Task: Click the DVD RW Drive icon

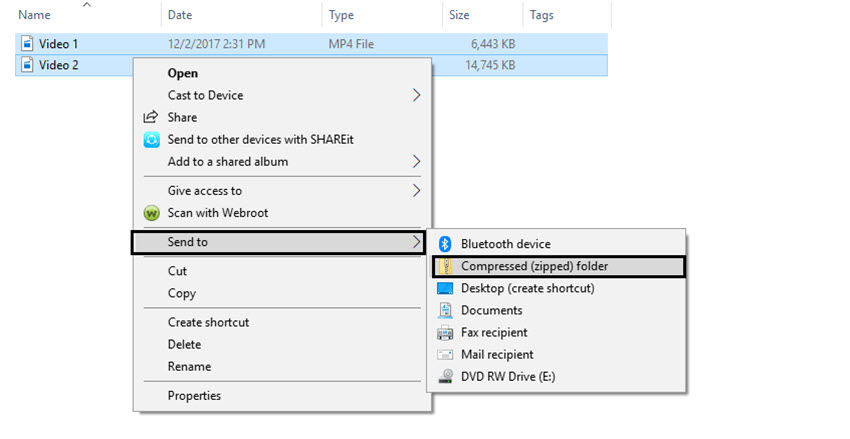Action: pos(445,376)
